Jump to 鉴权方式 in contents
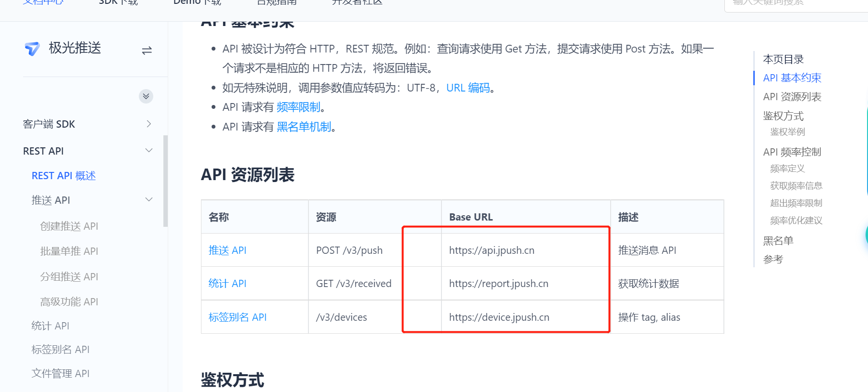 [x=784, y=116]
